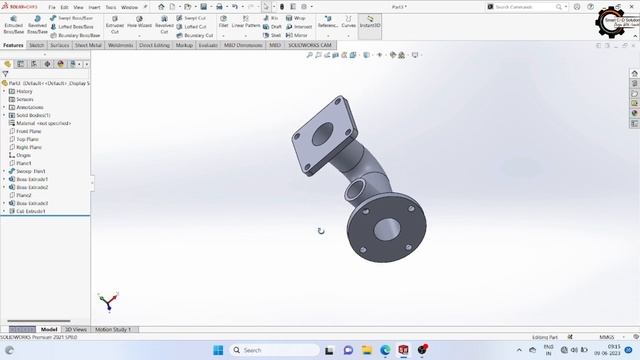
Task: Open the PropertyManager tab icon
Action: point(20,64)
